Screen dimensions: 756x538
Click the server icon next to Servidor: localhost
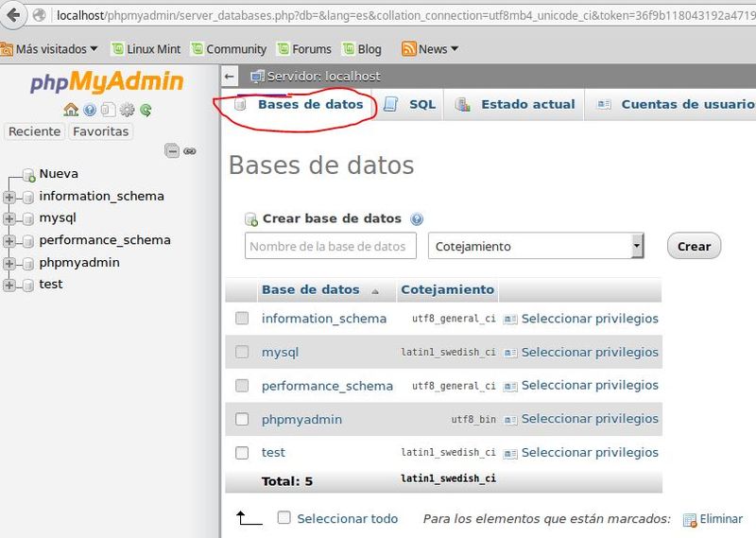[257, 77]
